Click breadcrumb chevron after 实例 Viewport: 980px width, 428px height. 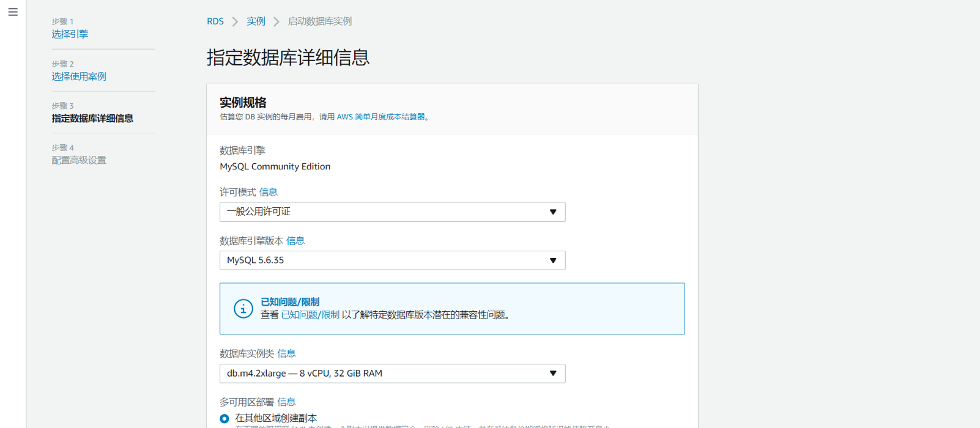[x=277, y=22]
